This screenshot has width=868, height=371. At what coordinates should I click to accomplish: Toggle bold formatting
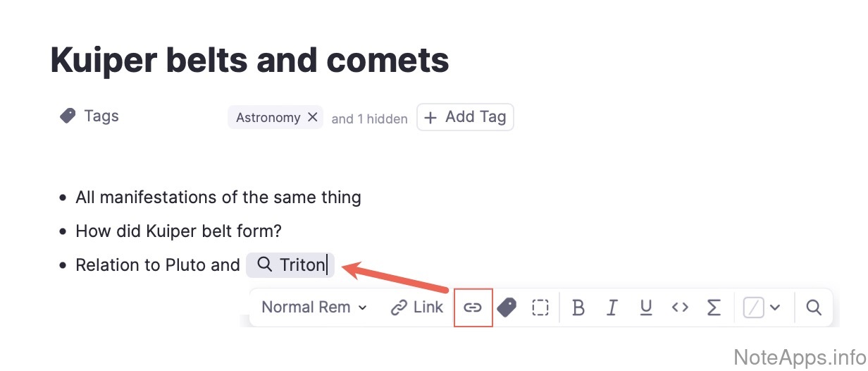[578, 308]
